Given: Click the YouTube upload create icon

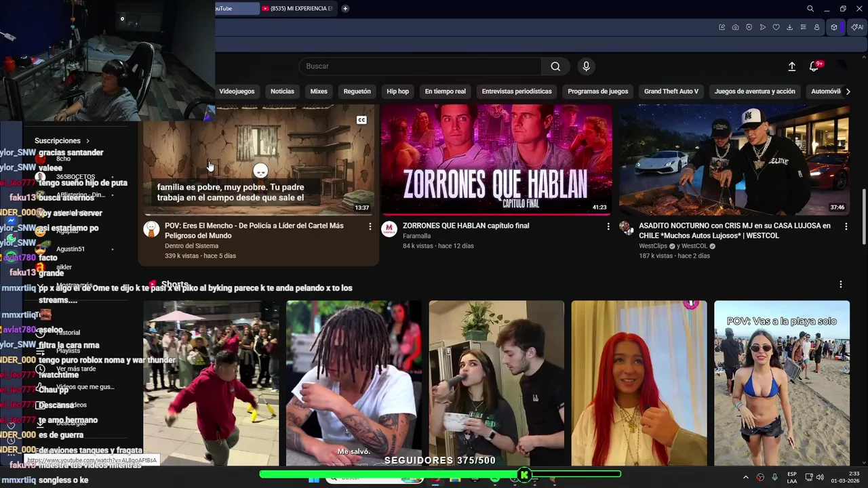Looking at the screenshot, I should click(x=791, y=66).
